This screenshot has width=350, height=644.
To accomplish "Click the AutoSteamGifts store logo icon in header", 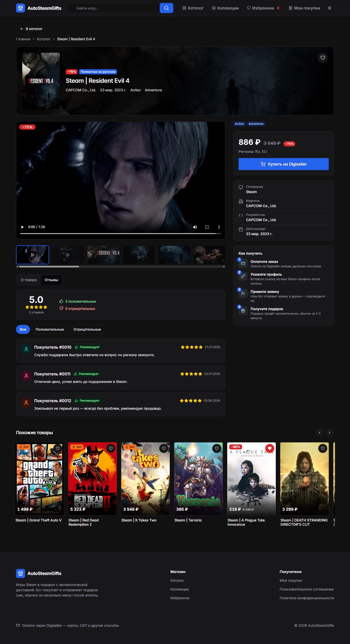I will pos(20,8).
